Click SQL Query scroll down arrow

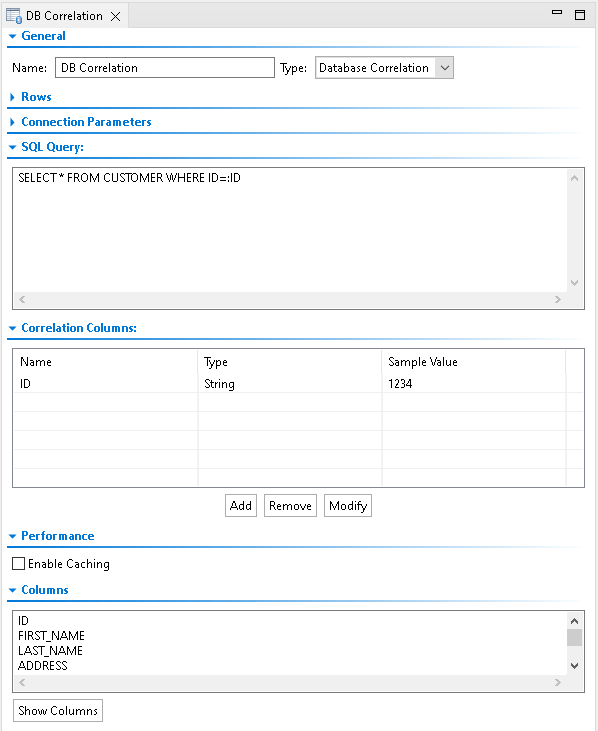[x=575, y=283]
